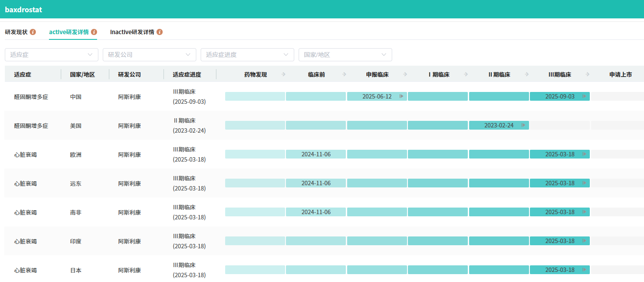Click info icon beside inactive研发详情 tab
The width and height of the screenshot is (644, 282).
click(160, 32)
